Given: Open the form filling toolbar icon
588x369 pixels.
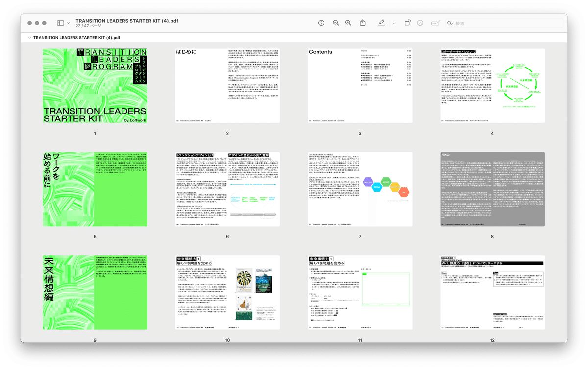Looking at the screenshot, I should click(x=435, y=23).
